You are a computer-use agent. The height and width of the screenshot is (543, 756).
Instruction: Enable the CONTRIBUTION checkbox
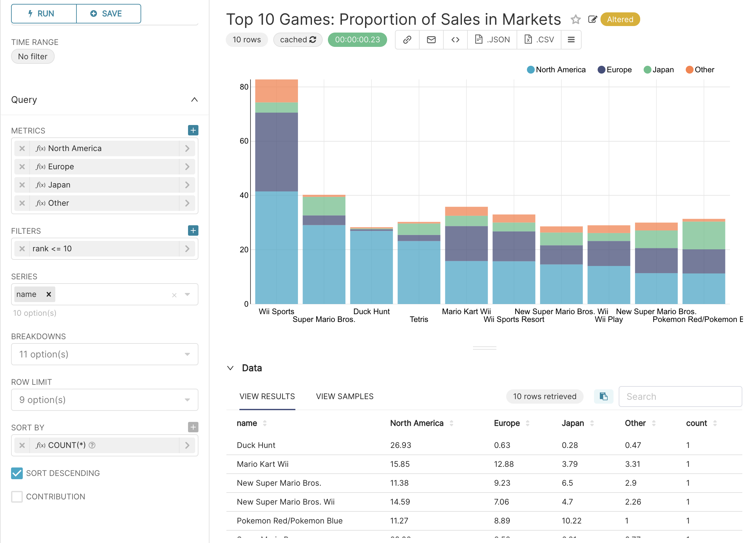pos(17,497)
